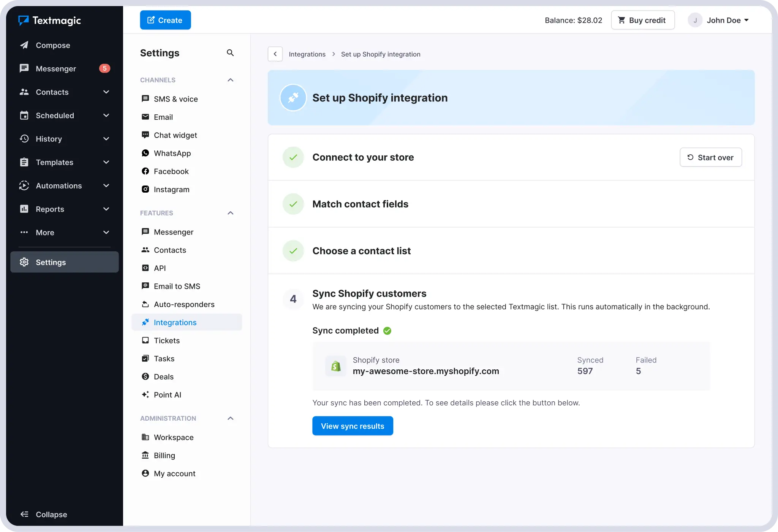Click View sync results button

(x=353, y=426)
